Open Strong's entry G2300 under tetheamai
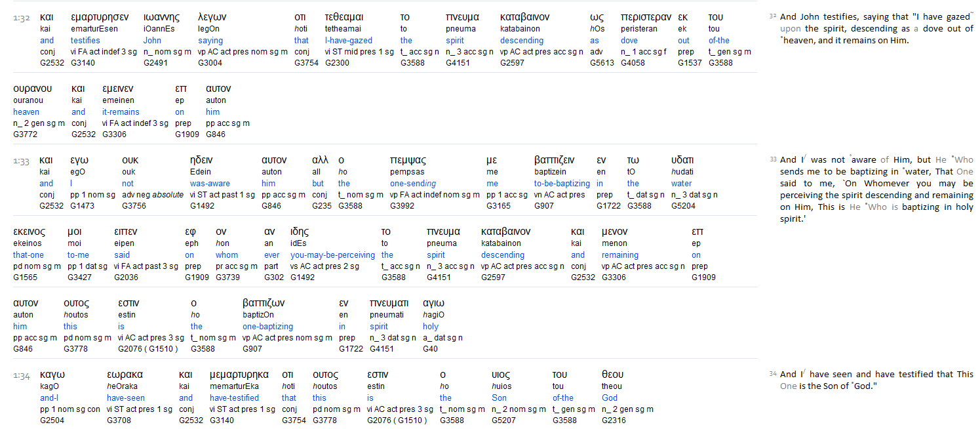The image size is (980, 429). (337, 63)
